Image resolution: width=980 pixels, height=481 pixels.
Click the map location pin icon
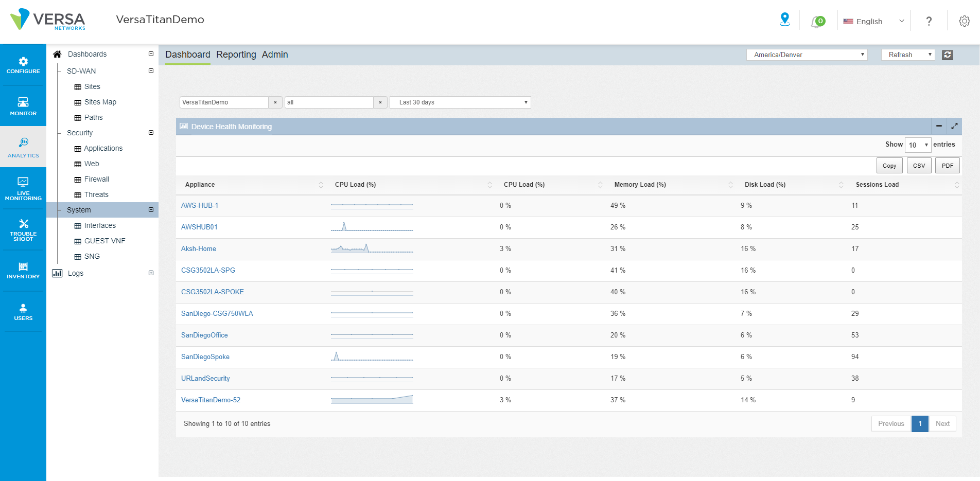[x=785, y=20]
